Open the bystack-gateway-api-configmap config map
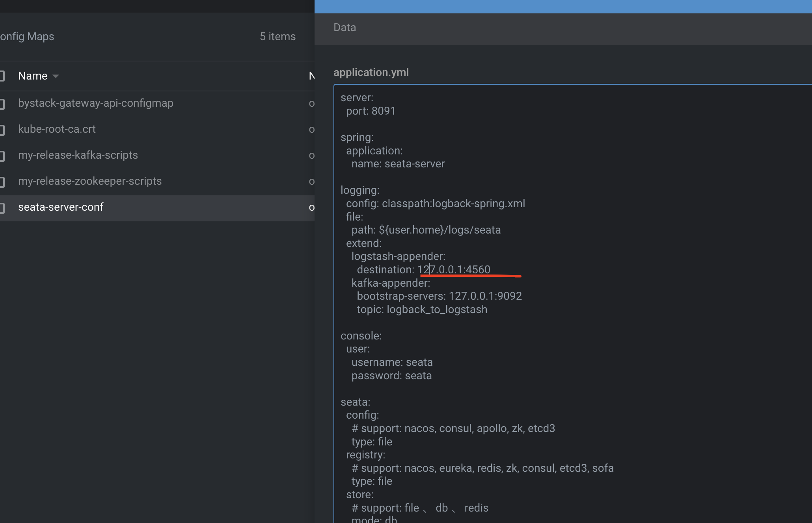812x523 pixels. (x=95, y=103)
